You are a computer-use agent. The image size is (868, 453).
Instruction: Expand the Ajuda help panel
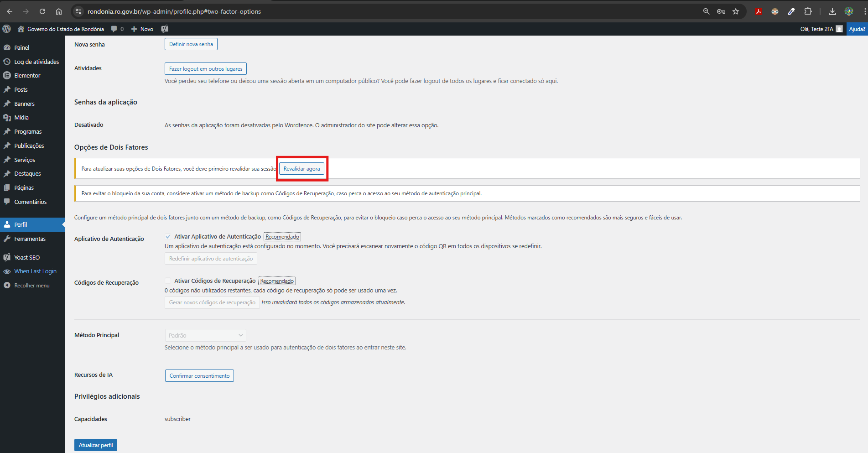coord(857,29)
